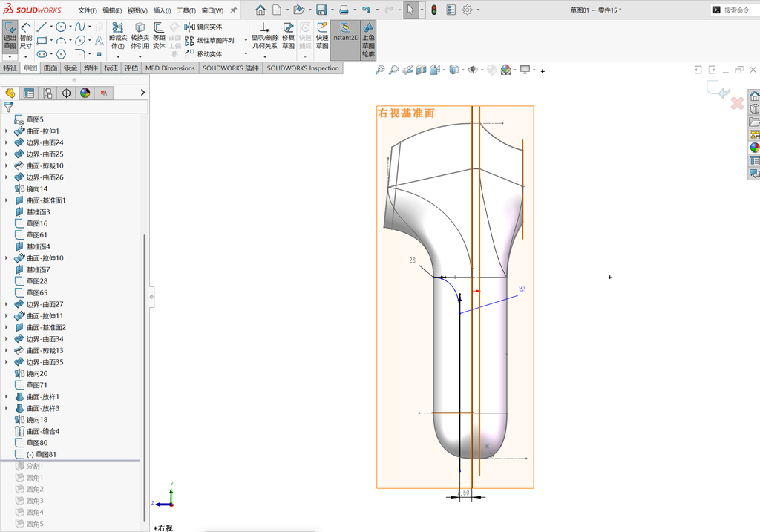Click 等距实体 offset entities tool
Screen dimensions: 760x532
click(x=159, y=36)
